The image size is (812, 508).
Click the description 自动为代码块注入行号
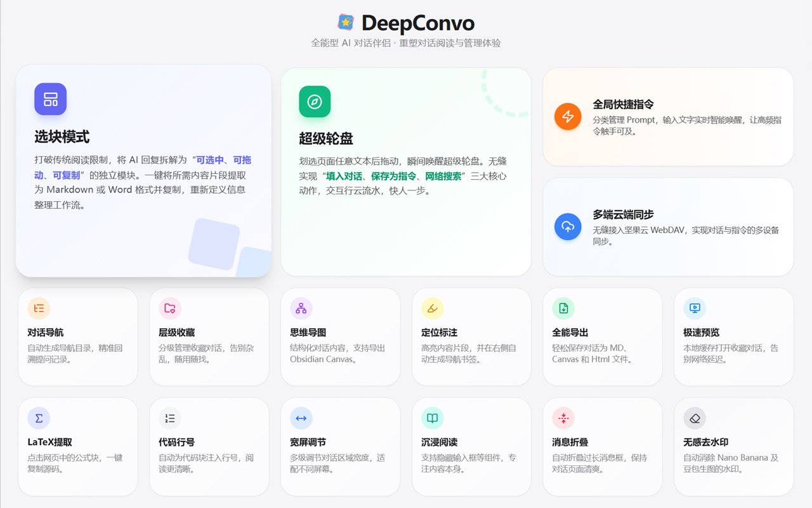click(206, 464)
